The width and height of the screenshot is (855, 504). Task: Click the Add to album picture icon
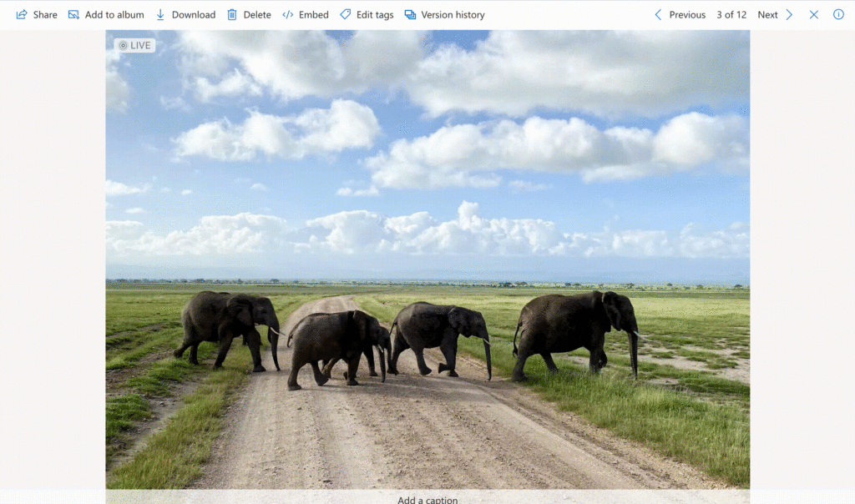[73, 15]
